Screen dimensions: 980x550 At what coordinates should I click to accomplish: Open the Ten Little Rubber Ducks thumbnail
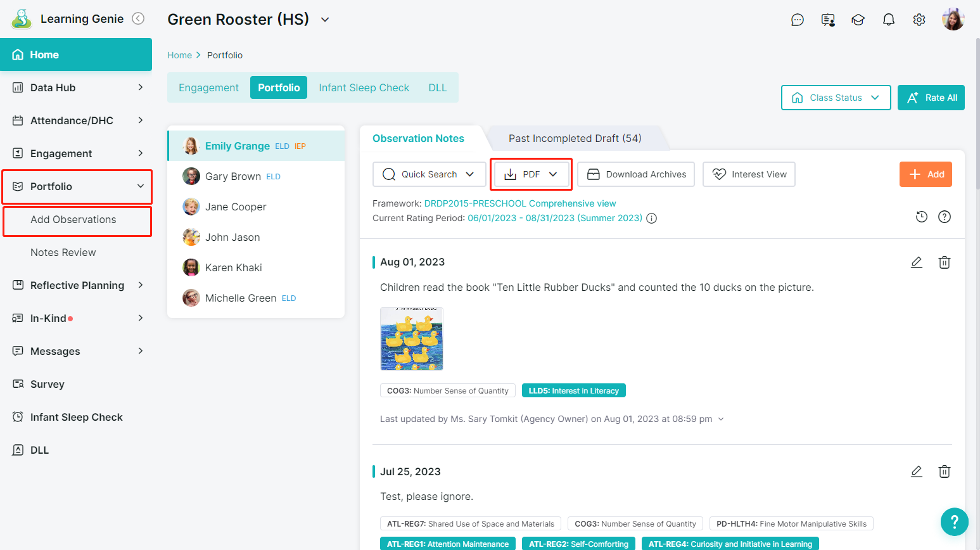click(412, 339)
